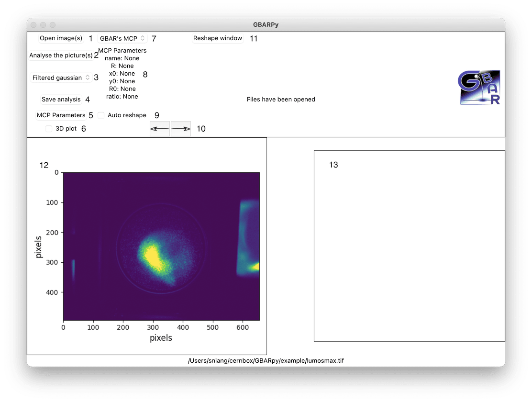Click the Reshape window button
The width and height of the screenshot is (532, 402).
(x=218, y=38)
